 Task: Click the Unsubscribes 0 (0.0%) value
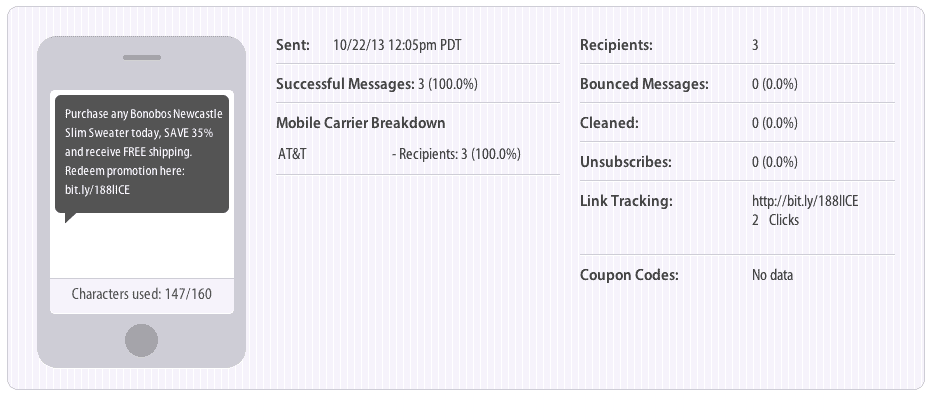coord(775,162)
